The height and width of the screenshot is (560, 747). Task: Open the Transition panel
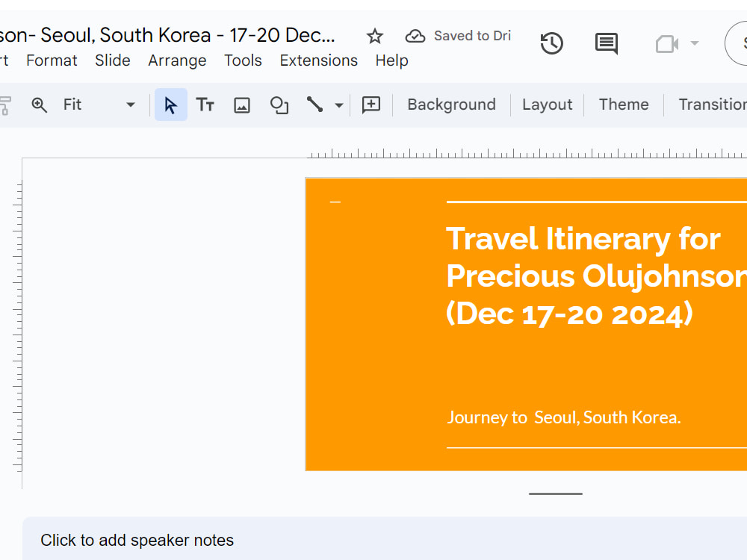pyautogui.click(x=713, y=105)
